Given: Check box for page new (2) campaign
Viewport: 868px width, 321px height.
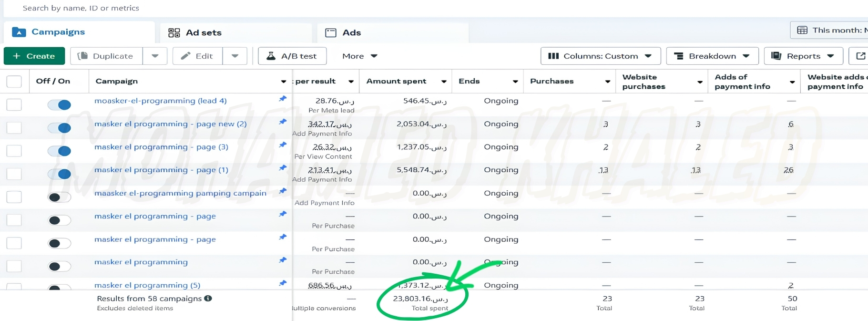Looking at the screenshot, I should coord(14,128).
